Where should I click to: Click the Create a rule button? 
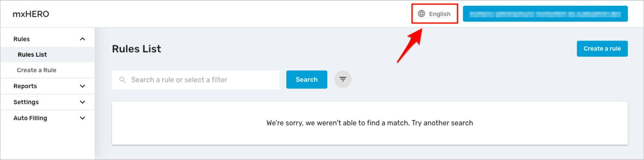pos(602,49)
